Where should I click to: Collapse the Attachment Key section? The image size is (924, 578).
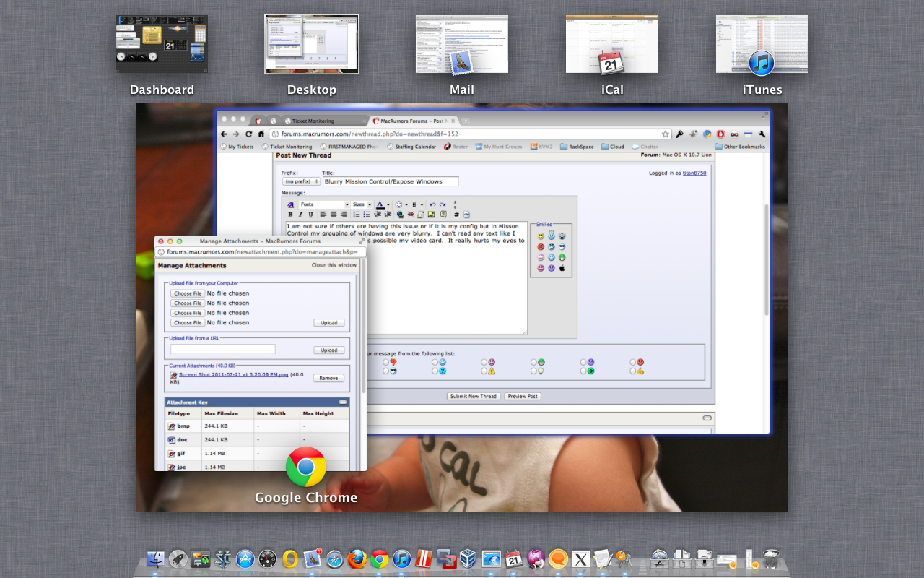point(343,402)
